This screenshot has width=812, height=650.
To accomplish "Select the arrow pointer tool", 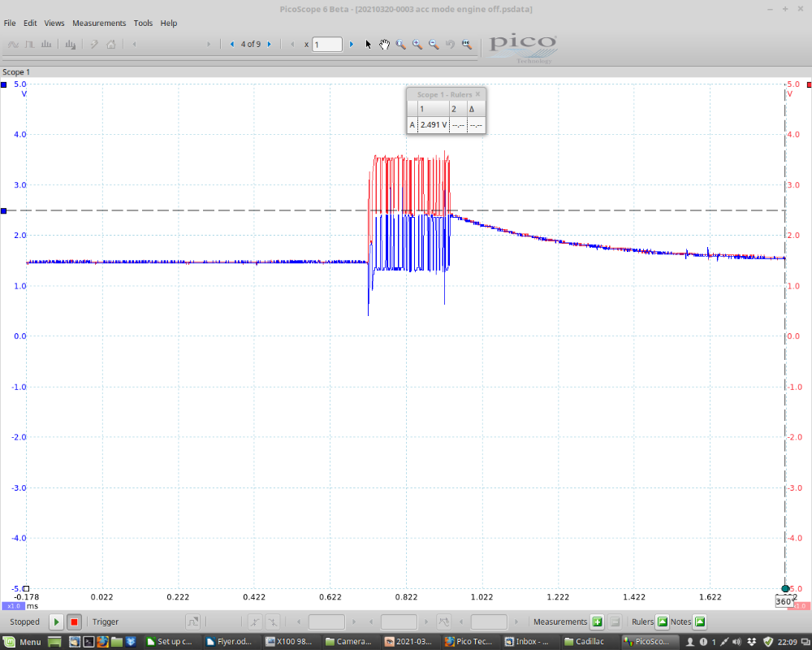I will pos(368,45).
